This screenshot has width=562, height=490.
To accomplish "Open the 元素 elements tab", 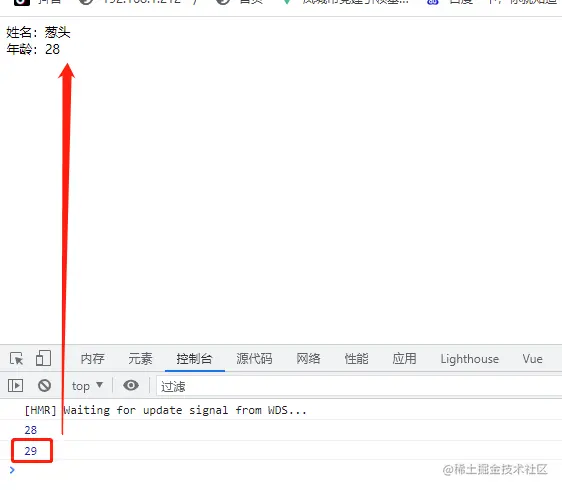I will [140, 359].
